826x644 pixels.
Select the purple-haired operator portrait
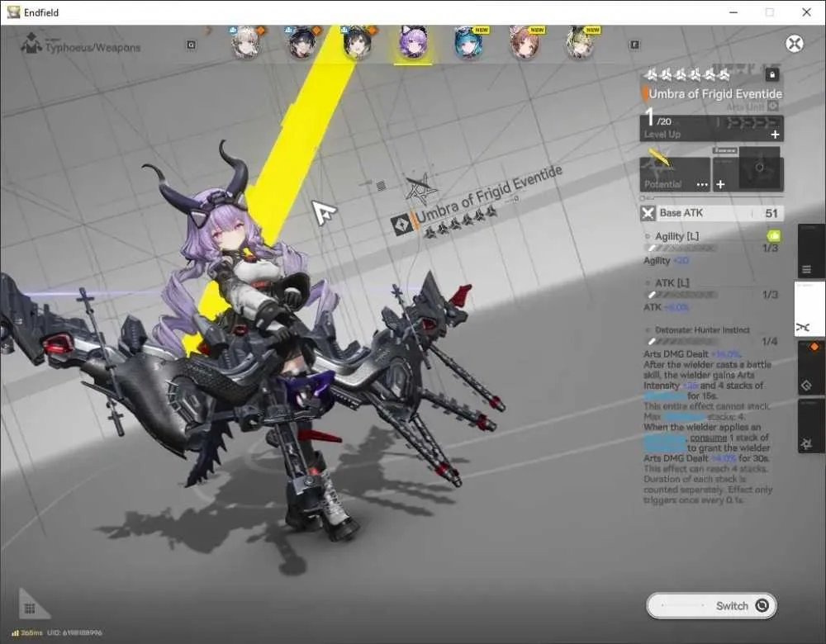413,43
